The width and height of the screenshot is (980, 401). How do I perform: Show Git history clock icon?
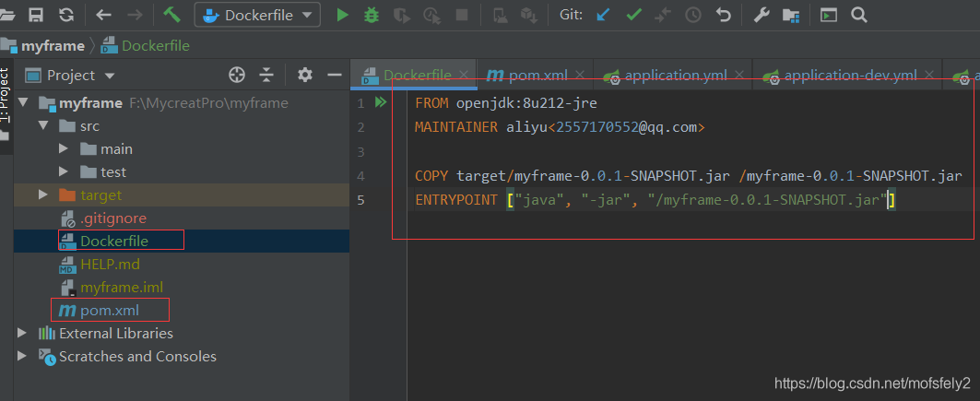click(x=692, y=15)
